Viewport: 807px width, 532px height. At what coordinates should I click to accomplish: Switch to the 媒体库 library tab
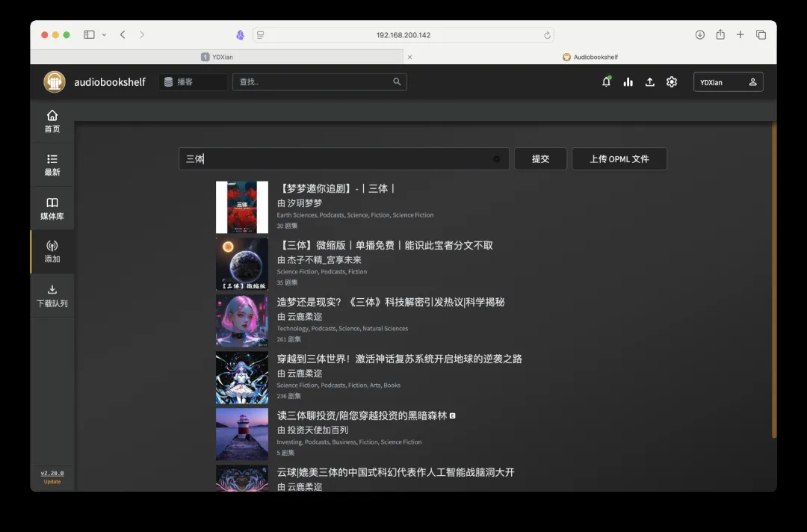click(52, 208)
